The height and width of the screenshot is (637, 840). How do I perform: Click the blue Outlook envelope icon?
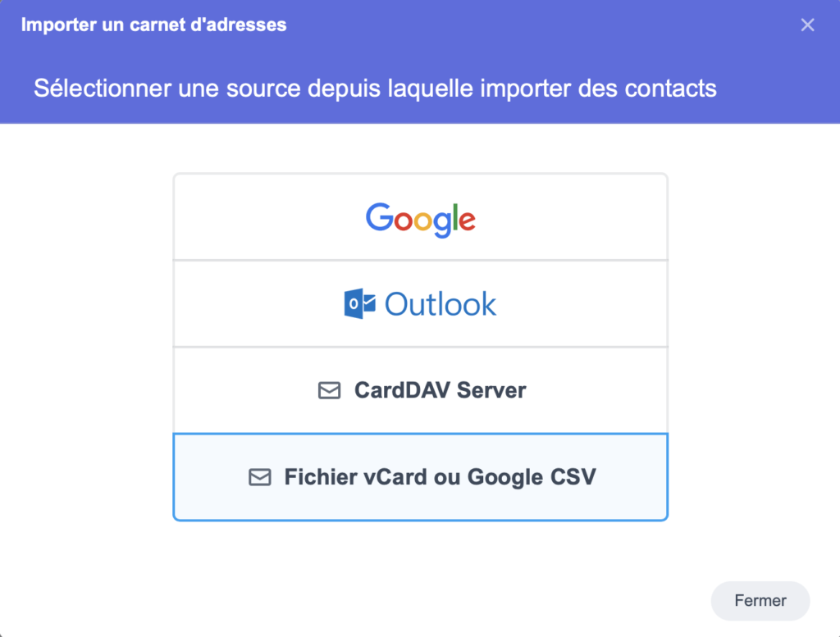coord(359,304)
